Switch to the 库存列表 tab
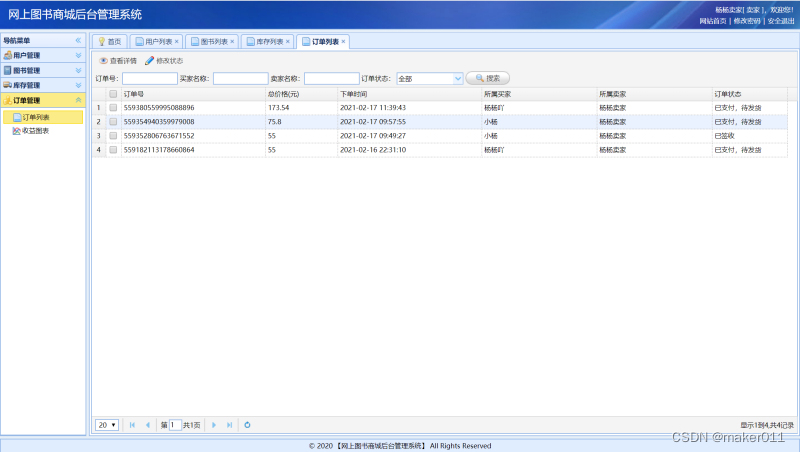The image size is (800, 452). tap(266, 42)
